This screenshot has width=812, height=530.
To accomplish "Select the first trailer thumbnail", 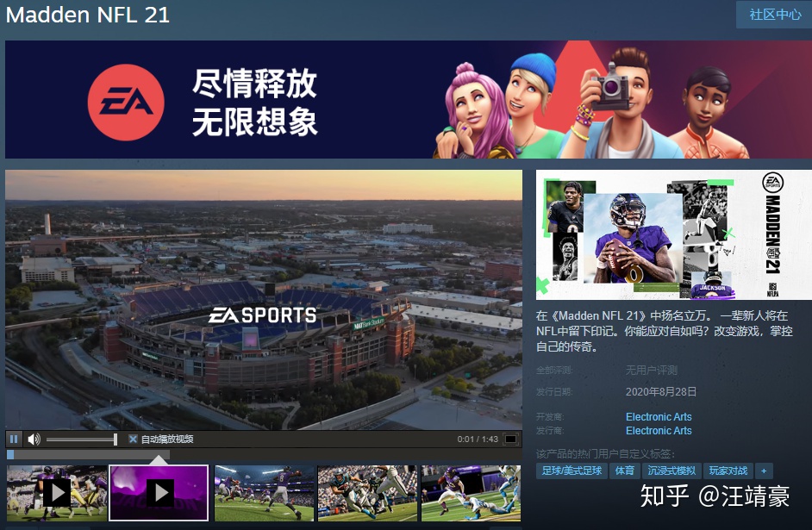I will [56, 493].
